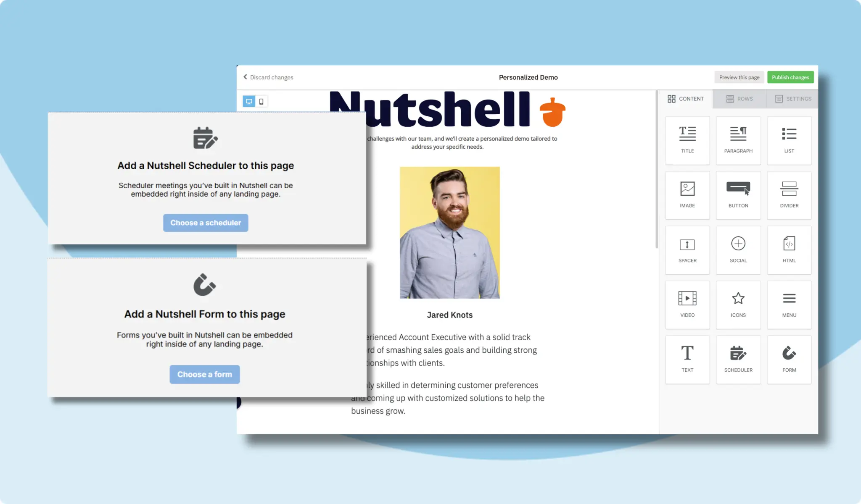Select the Image content block
This screenshot has width=861, height=504.
click(x=687, y=195)
